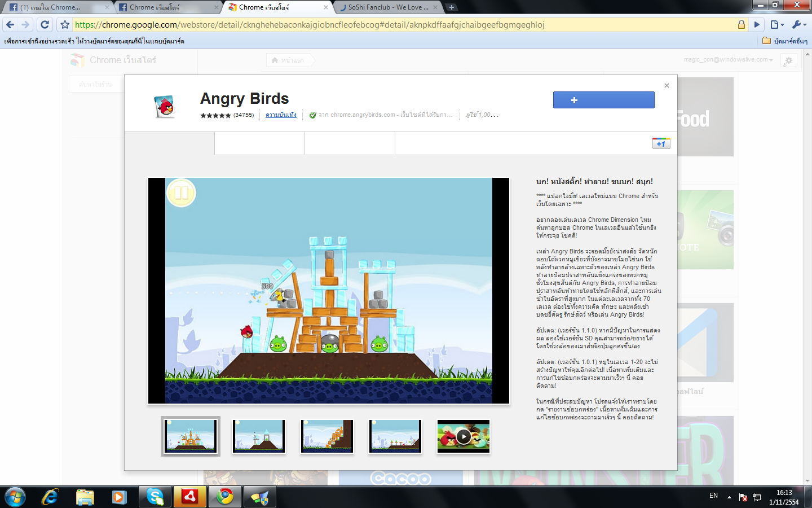The width and height of the screenshot is (812, 508).
Task: Click the lock icon in the address bar
Action: (742, 25)
